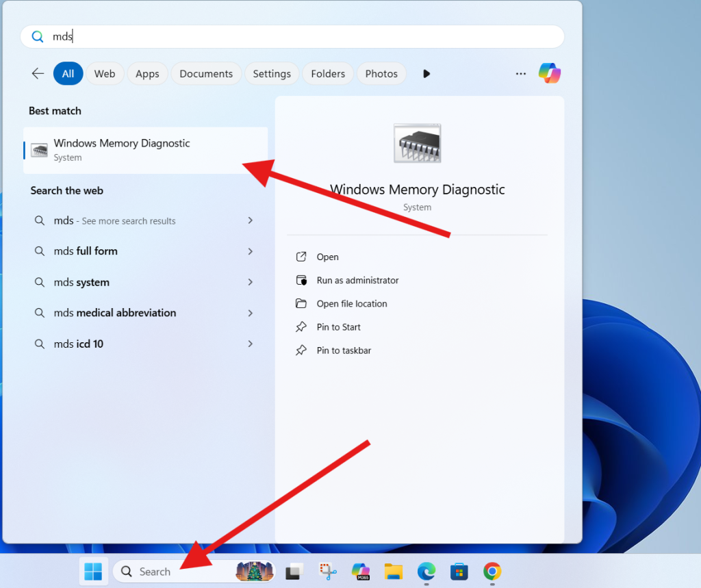Expand the mds system suggestion chevron
The image size is (701, 588).
click(251, 282)
